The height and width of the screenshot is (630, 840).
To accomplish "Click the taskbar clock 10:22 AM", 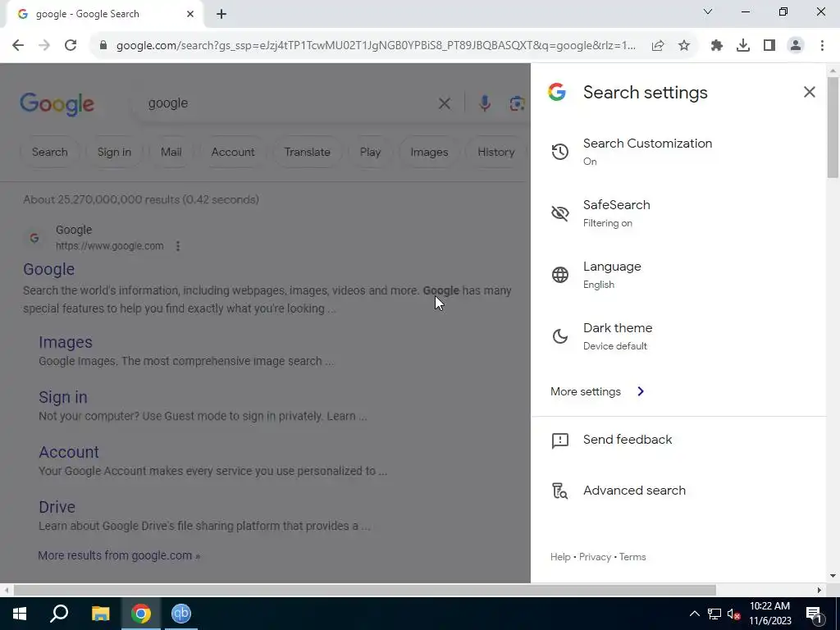I will tap(769, 606).
